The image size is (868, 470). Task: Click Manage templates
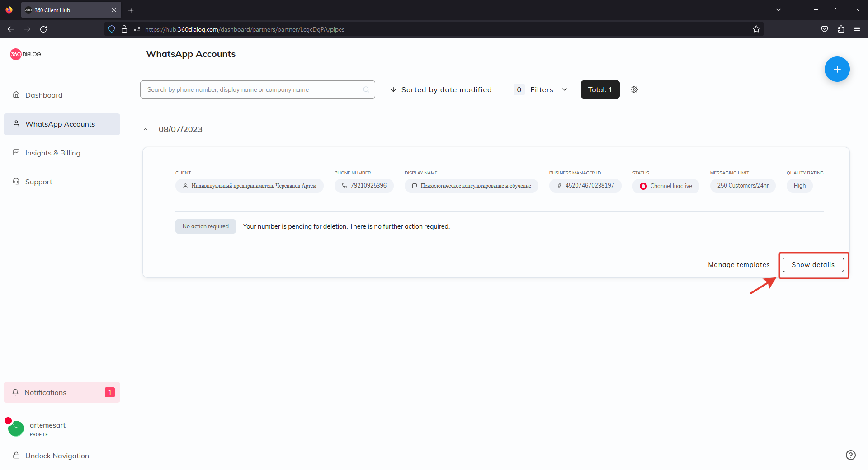click(739, 265)
